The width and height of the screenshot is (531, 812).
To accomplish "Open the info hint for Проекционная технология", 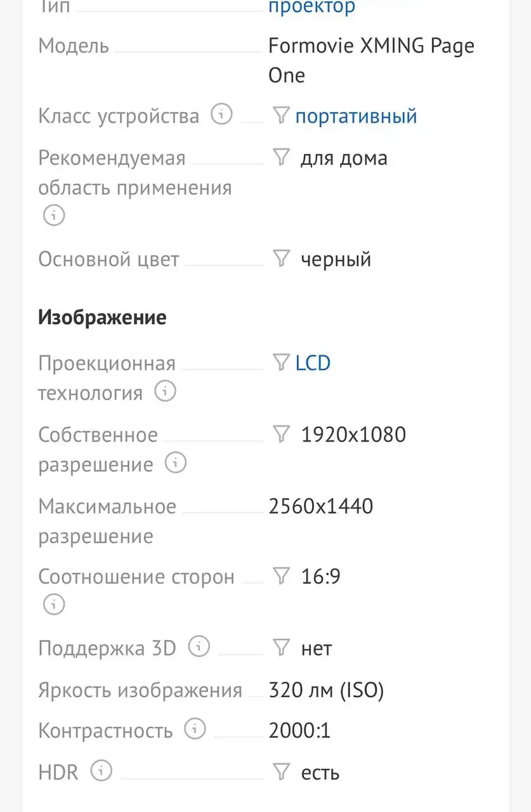I will point(165,391).
